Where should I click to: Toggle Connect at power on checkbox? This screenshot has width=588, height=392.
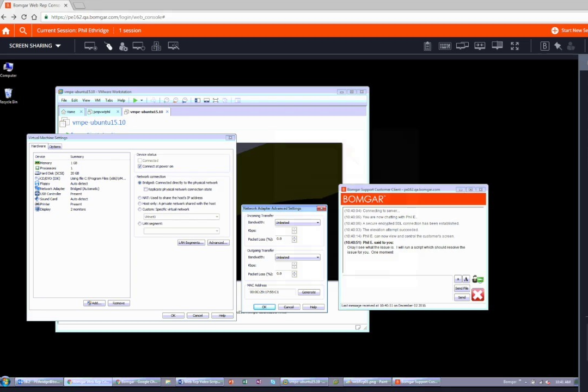point(140,167)
